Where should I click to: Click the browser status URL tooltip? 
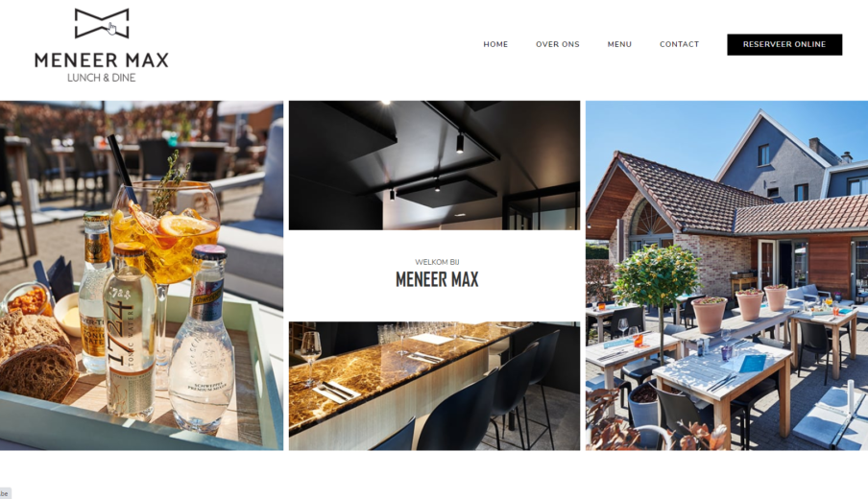pos(5,493)
